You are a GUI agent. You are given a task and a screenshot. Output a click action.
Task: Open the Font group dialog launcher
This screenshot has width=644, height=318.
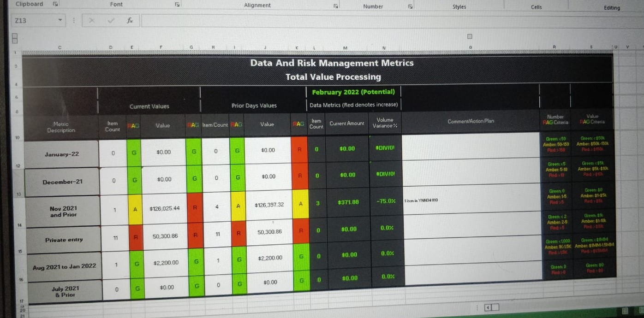pos(177,4)
